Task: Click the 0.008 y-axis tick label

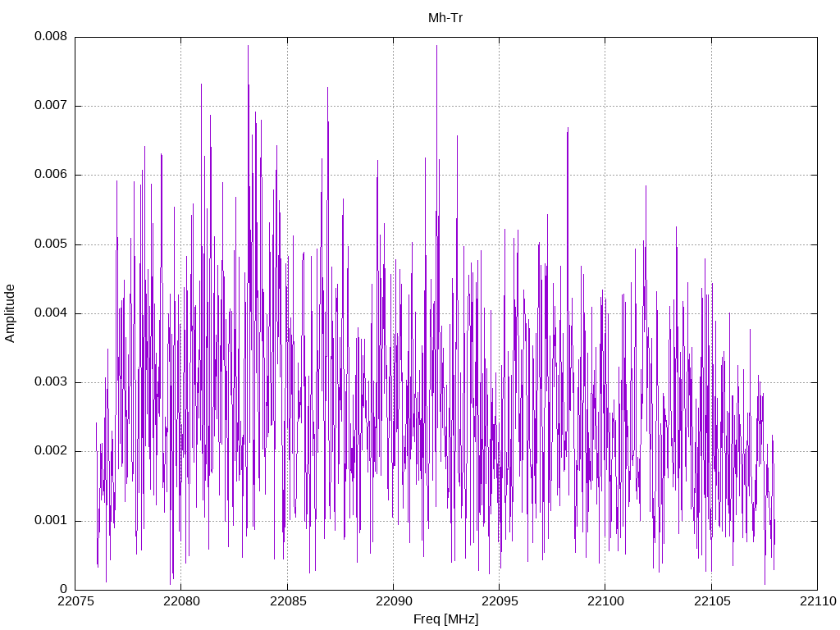Action: click(x=51, y=36)
